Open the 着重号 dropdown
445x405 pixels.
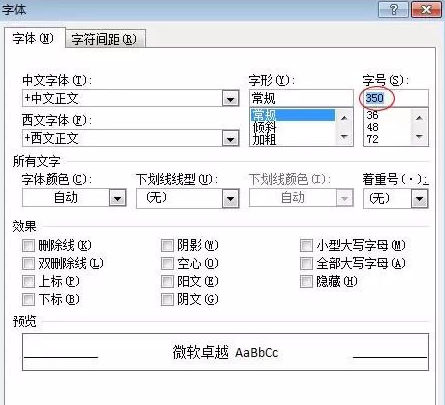coord(419,199)
